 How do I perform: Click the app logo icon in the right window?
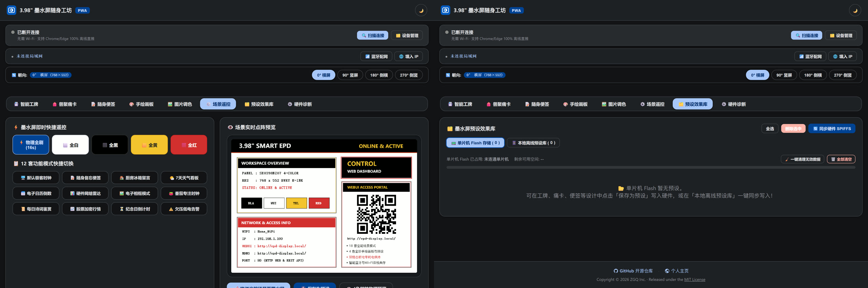(x=446, y=10)
